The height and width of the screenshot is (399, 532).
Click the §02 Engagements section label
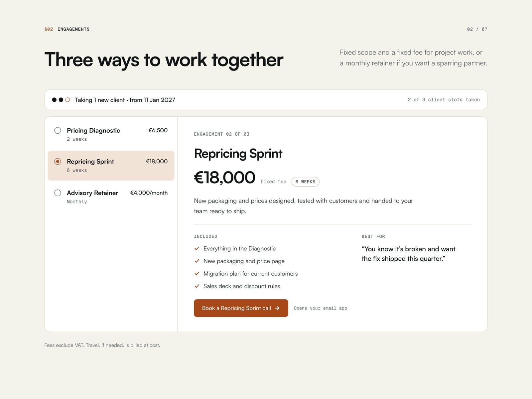coord(67,29)
